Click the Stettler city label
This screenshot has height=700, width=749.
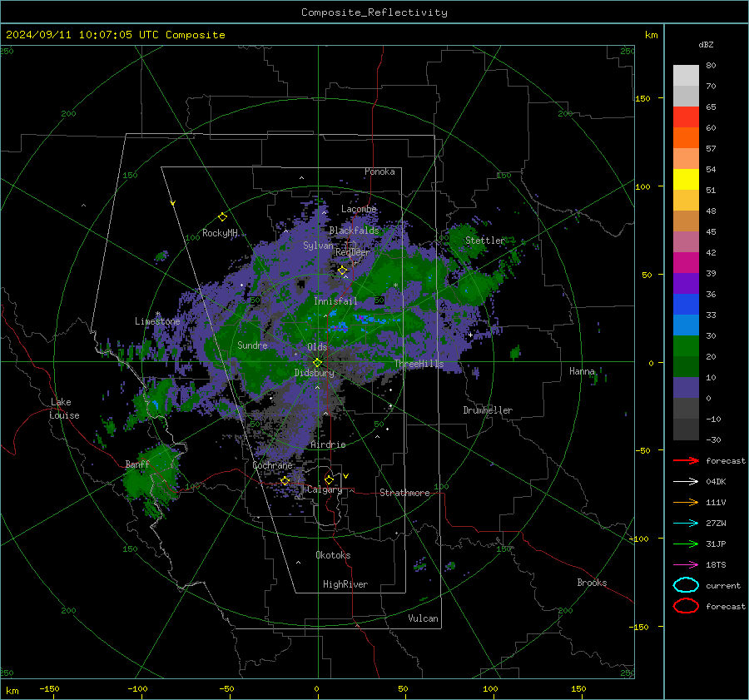[x=485, y=241]
